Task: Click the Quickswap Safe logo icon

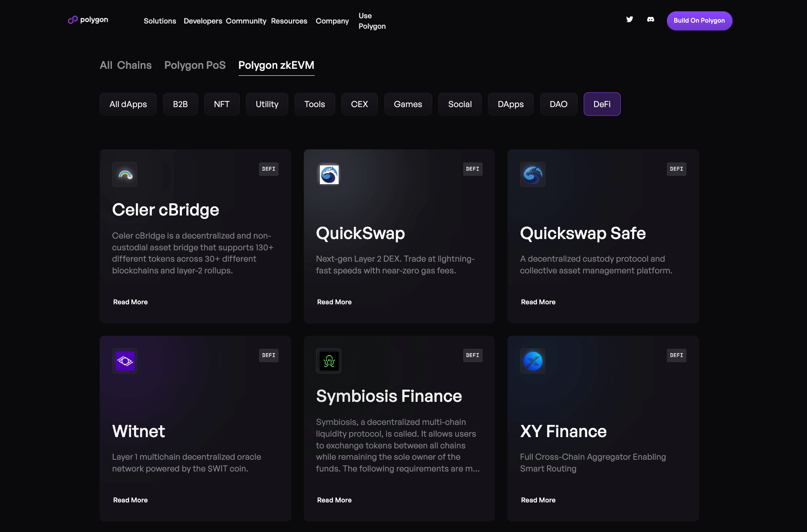Action: click(x=532, y=174)
